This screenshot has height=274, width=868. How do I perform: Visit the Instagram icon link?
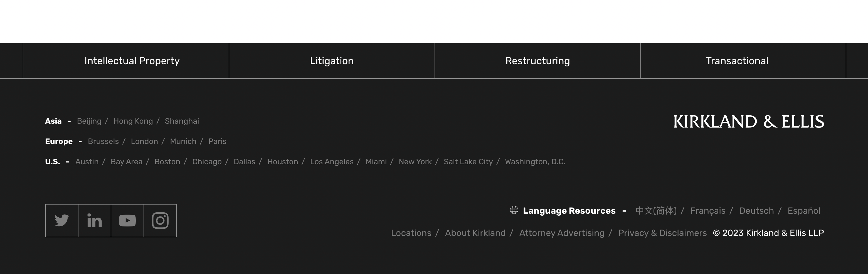160,220
